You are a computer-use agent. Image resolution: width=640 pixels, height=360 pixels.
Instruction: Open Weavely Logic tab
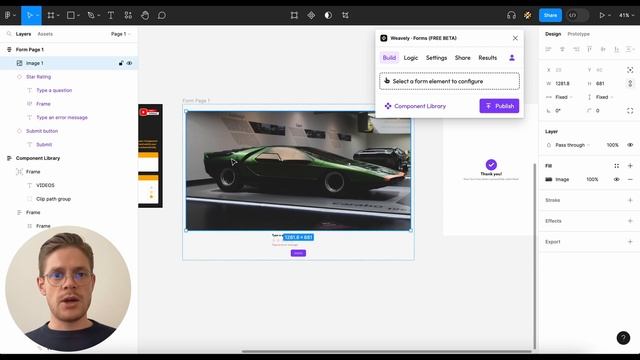click(x=411, y=58)
